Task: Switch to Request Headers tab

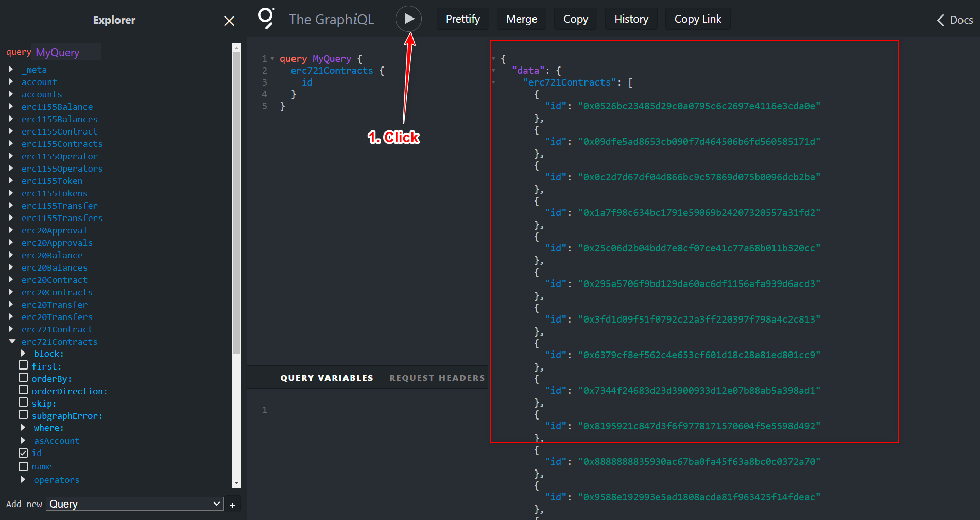Action: (437, 378)
